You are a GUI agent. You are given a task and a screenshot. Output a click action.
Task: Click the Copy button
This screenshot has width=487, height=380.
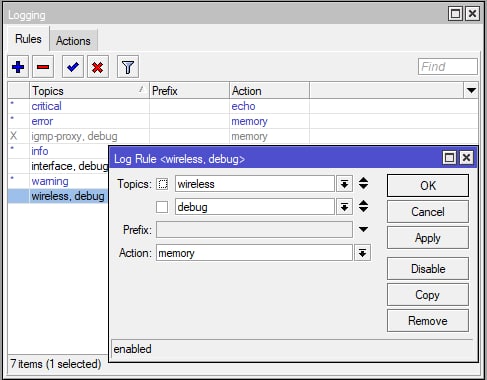428,295
